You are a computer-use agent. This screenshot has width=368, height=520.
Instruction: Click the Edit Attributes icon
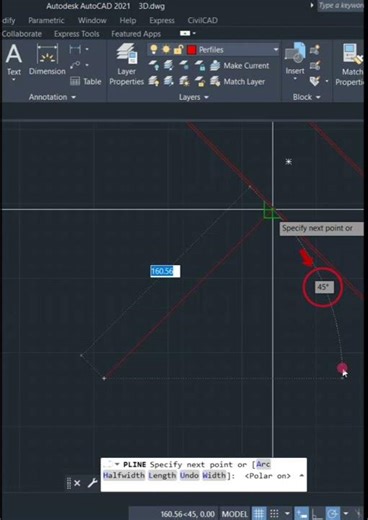point(315,81)
